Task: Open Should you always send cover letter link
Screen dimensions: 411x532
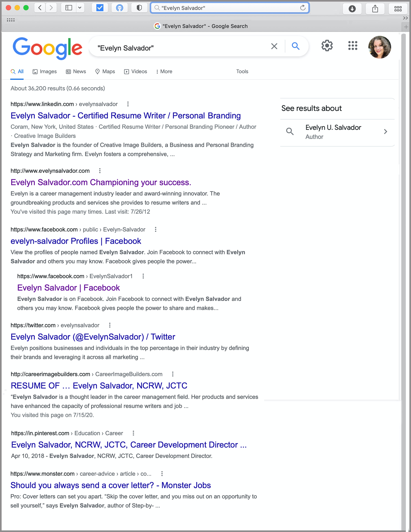Action: [111, 485]
